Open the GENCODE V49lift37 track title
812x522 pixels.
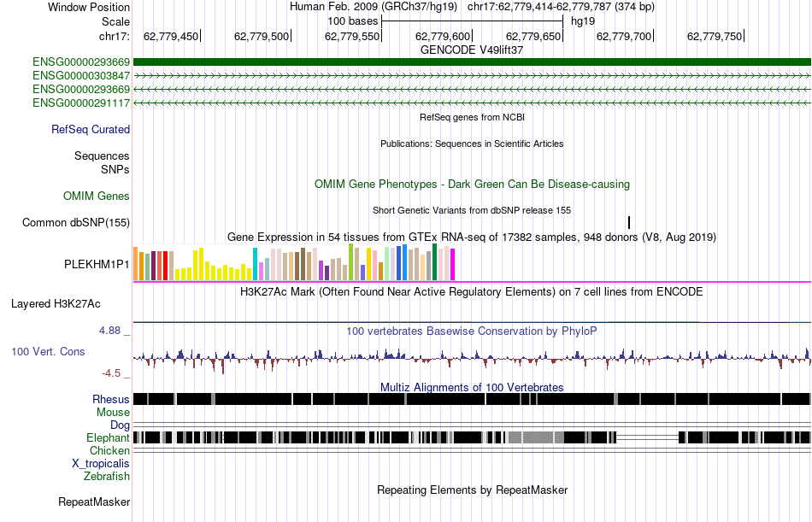point(472,50)
